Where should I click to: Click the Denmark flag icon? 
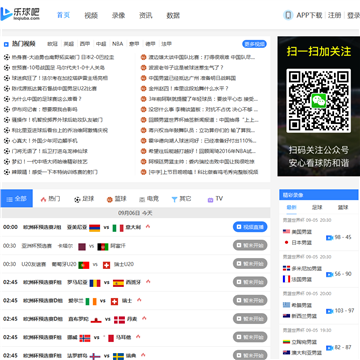[119, 320]
